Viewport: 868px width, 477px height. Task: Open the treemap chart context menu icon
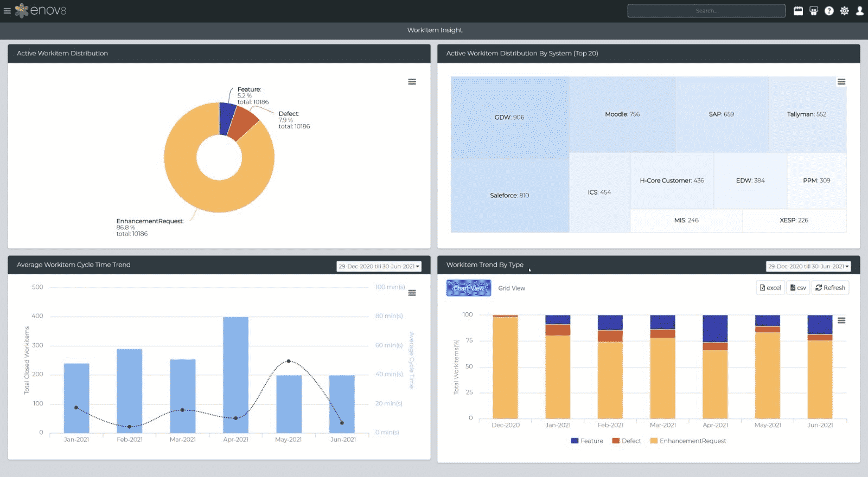coord(841,82)
